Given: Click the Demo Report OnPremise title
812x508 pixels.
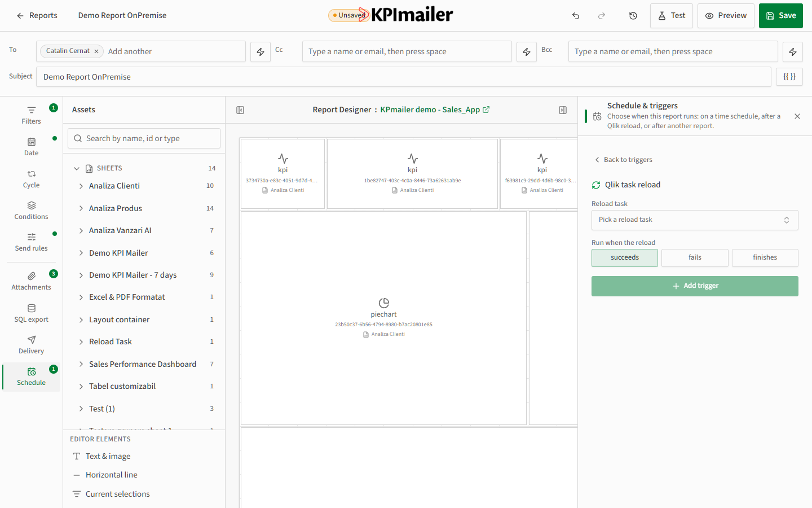Looking at the screenshot, I should [122, 16].
